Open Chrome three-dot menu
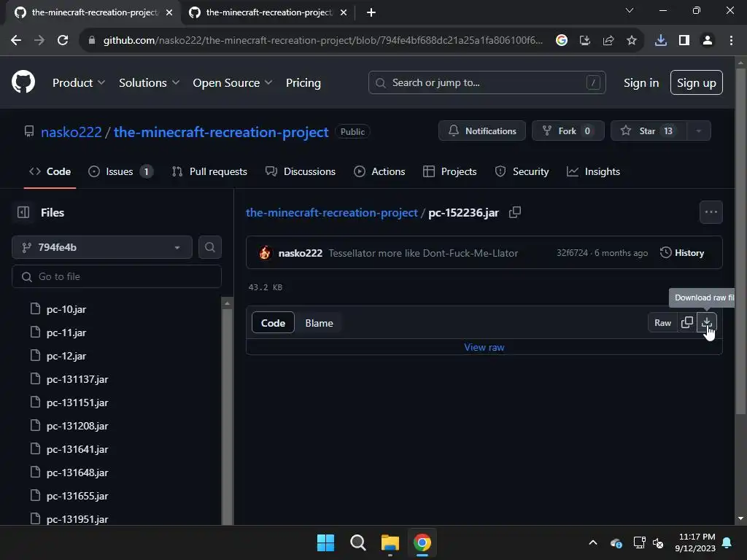Viewport: 747px width, 560px height. coord(731,41)
